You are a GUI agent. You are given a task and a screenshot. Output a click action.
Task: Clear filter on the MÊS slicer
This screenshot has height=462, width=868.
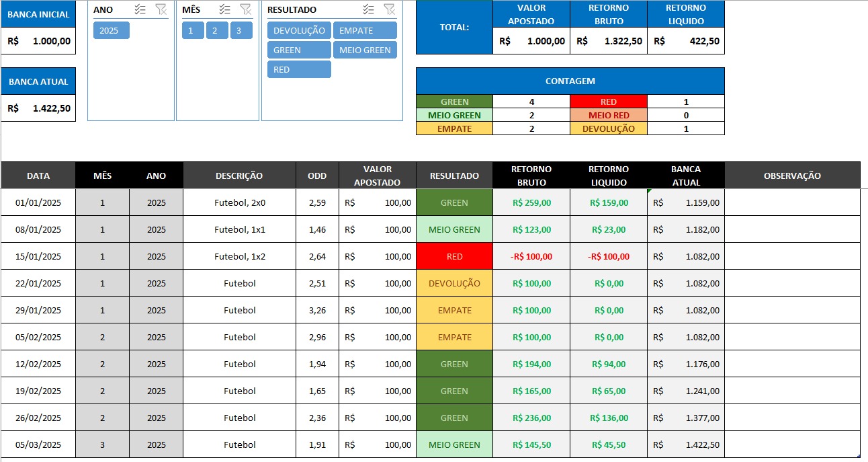pos(246,9)
